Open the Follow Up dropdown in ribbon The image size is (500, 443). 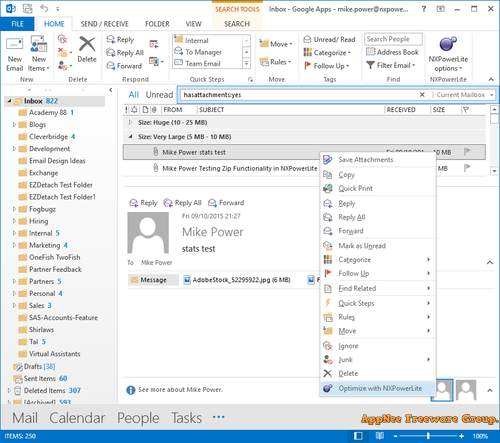click(x=326, y=66)
